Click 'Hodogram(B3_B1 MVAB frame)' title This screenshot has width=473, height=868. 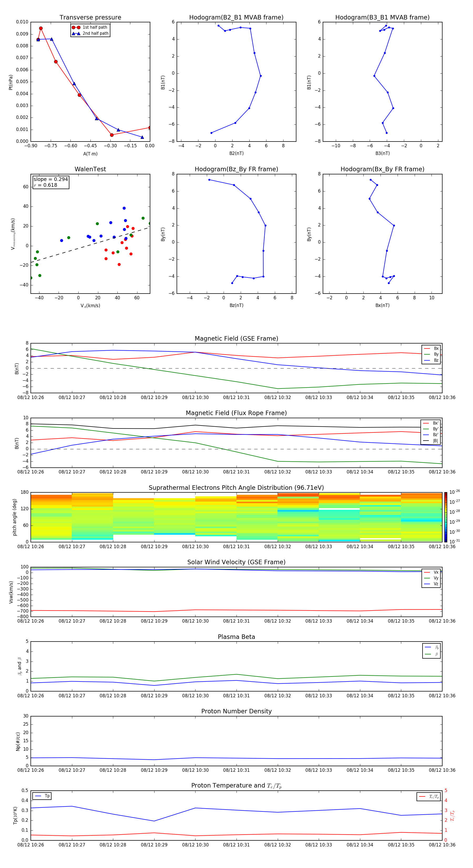[x=382, y=17]
